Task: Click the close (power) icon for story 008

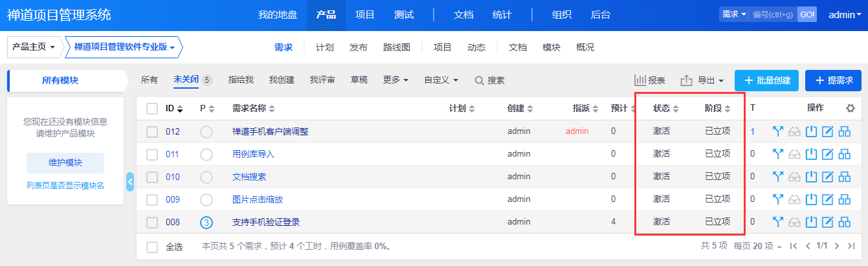Action: (x=812, y=222)
